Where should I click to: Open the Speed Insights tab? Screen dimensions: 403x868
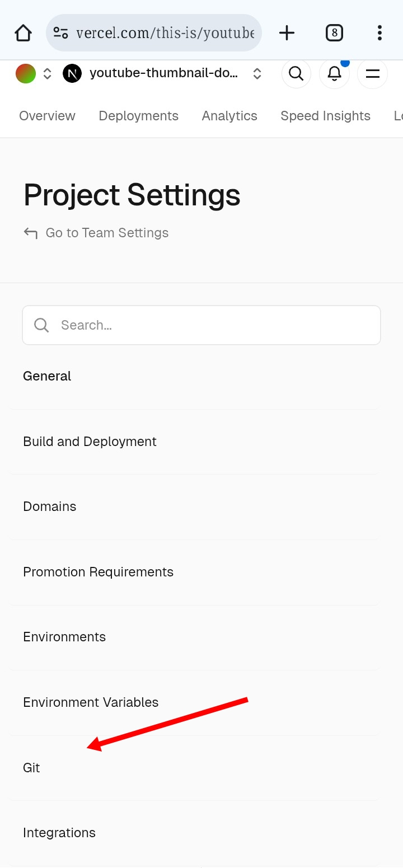tap(325, 116)
